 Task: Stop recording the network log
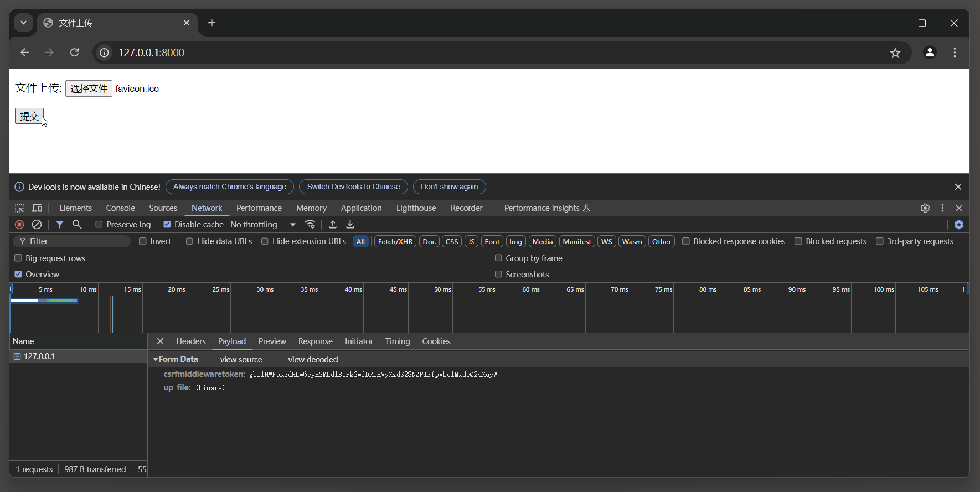coord(19,225)
